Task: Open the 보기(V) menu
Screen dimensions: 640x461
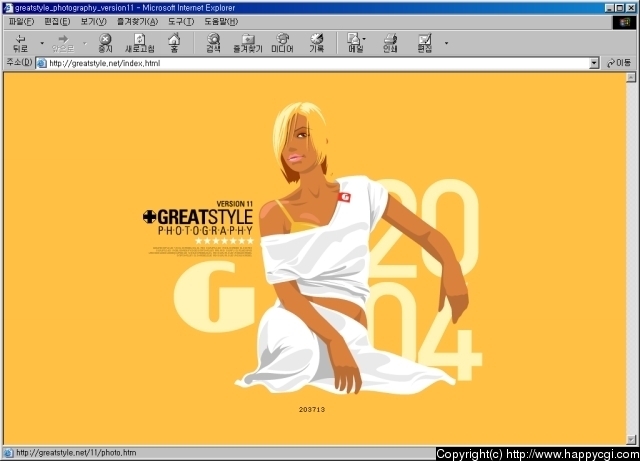Action: (x=93, y=22)
